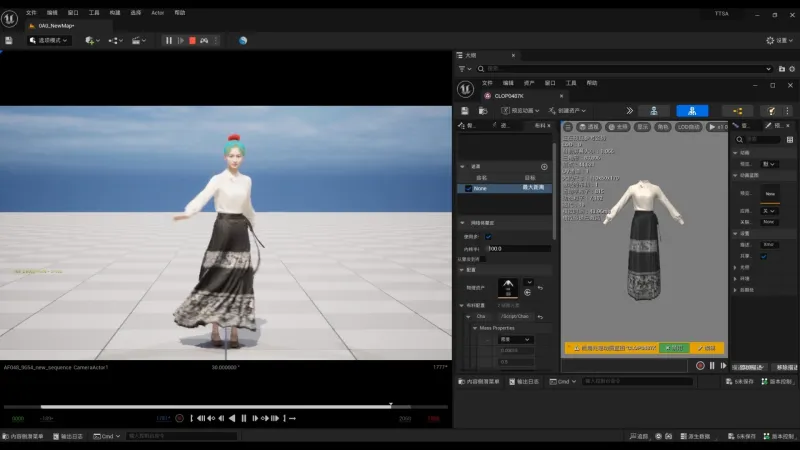
Task: Toggle the 共享 checkbox in preview settings
Action: (764, 256)
